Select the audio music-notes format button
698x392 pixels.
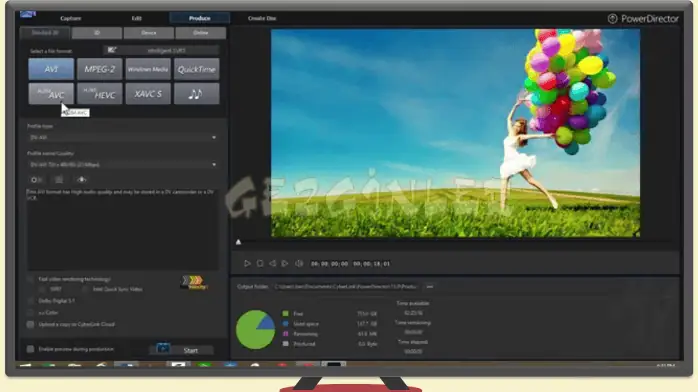point(197,94)
